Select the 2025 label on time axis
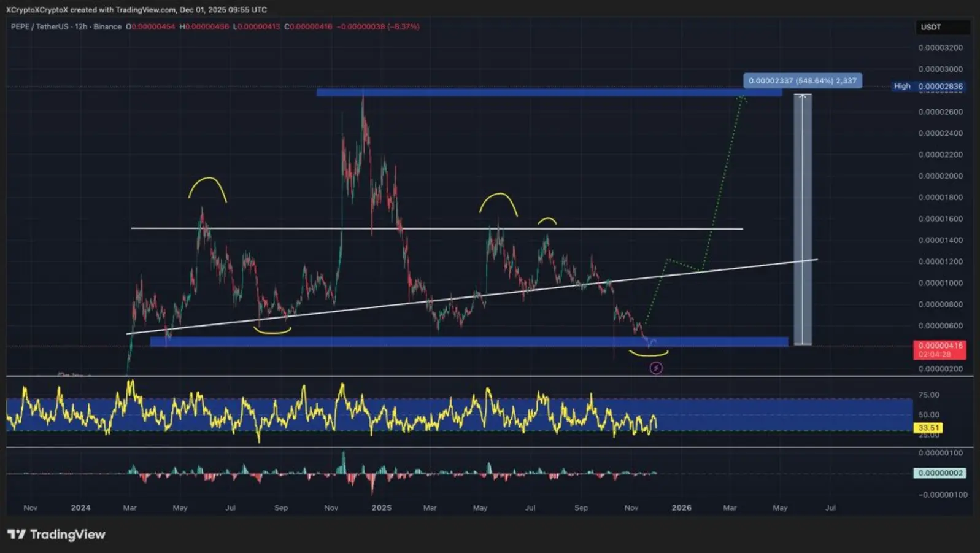The image size is (980, 553). pyautogui.click(x=381, y=508)
